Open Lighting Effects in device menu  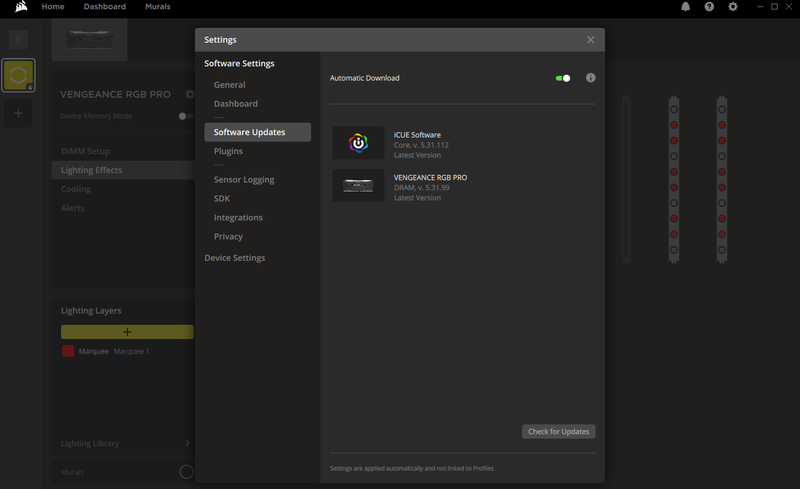coord(123,170)
